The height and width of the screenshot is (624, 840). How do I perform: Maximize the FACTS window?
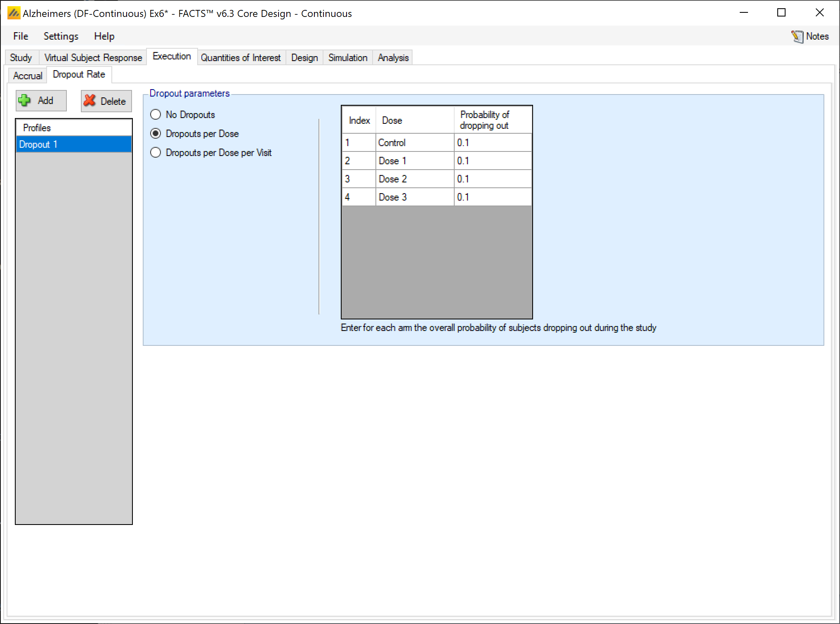781,13
